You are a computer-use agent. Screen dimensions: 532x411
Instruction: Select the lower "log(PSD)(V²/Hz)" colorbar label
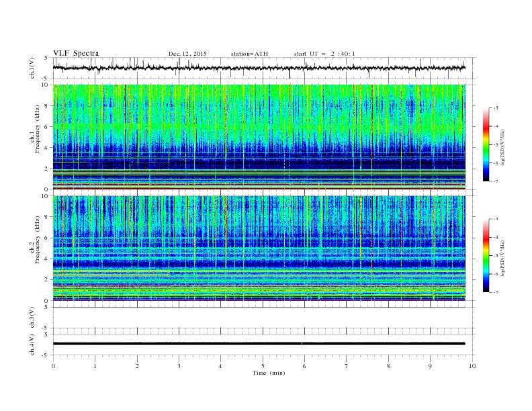tap(502, 258)
